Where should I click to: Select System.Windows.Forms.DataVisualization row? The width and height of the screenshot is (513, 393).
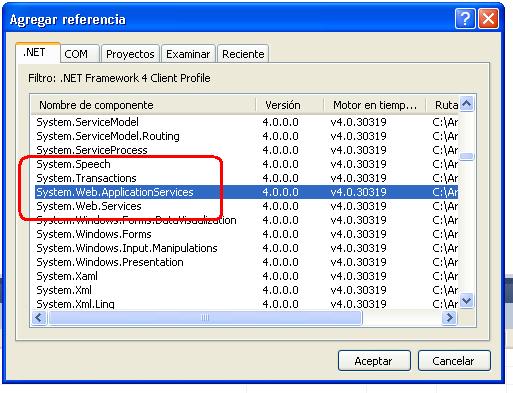(x=246, y=220)
